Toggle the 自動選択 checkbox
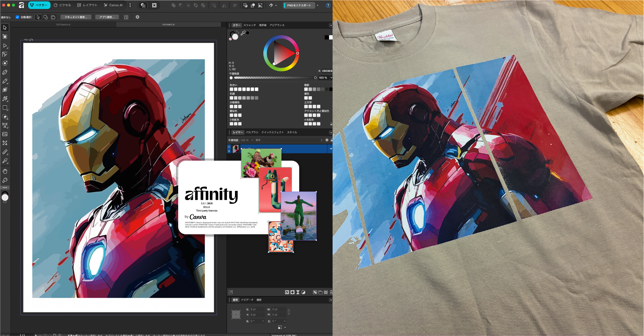644x336 pixels. [x=17, y=17]
